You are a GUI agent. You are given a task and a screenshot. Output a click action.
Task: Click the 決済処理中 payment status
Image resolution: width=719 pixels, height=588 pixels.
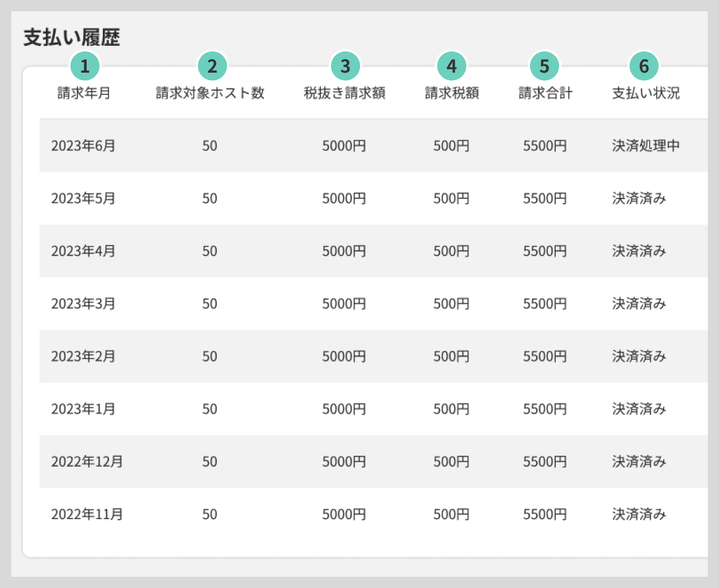pos(646,146)
